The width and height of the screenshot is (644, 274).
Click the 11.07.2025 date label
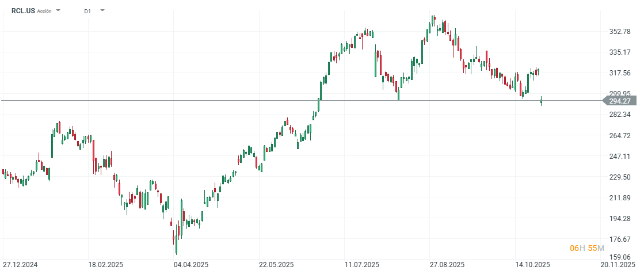[361, 265]
